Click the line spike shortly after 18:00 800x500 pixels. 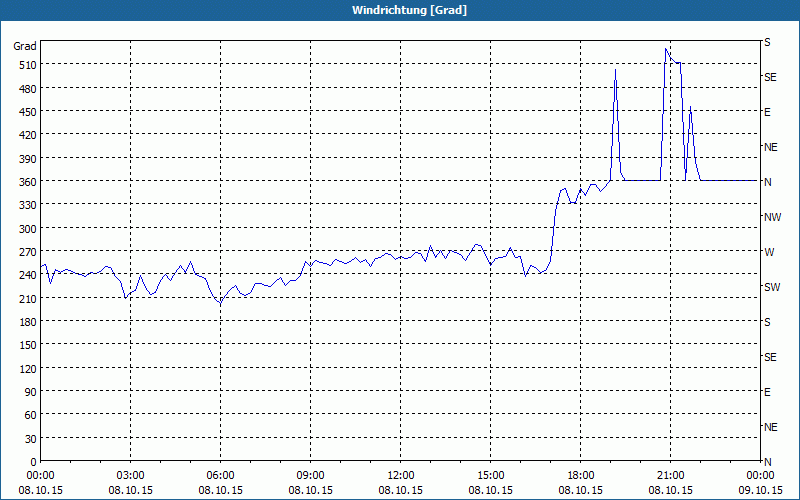pos(616,69)
